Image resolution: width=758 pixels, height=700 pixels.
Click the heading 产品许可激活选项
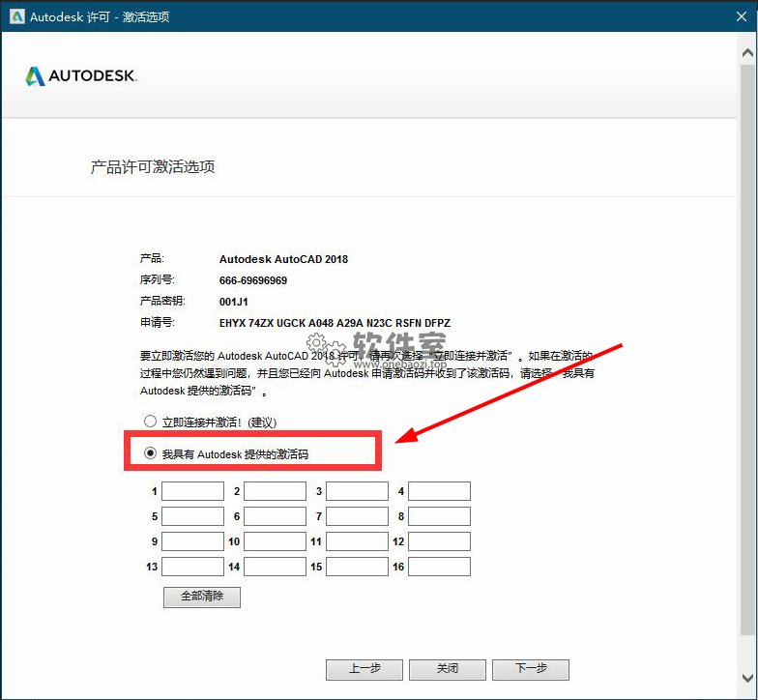[x=153, y=166]
